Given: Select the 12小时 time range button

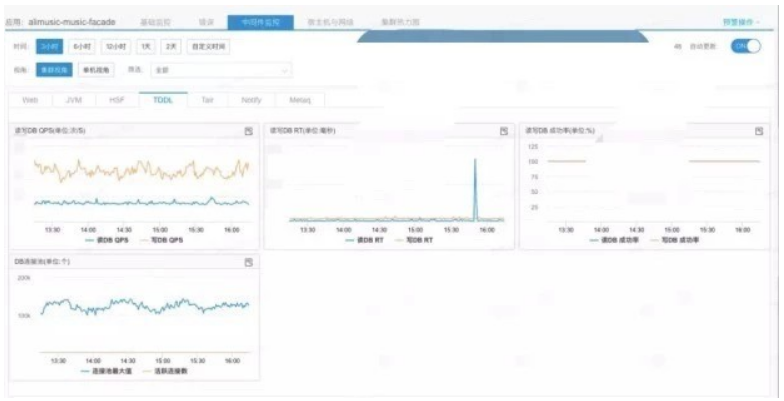Looking at the screenshot, I should 116,46.
